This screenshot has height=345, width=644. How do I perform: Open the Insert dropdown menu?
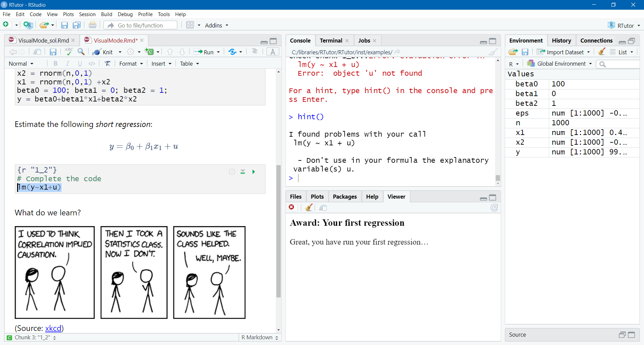[x=161, y=64]
